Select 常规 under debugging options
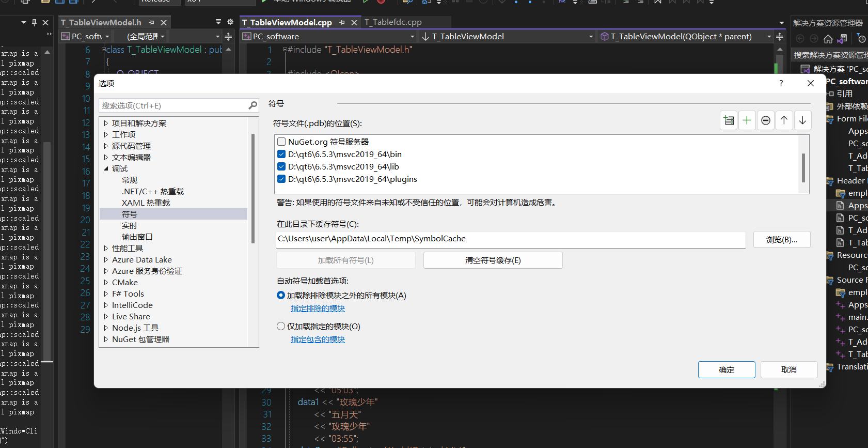The image size is (868, 448). [x=130, y=180]
